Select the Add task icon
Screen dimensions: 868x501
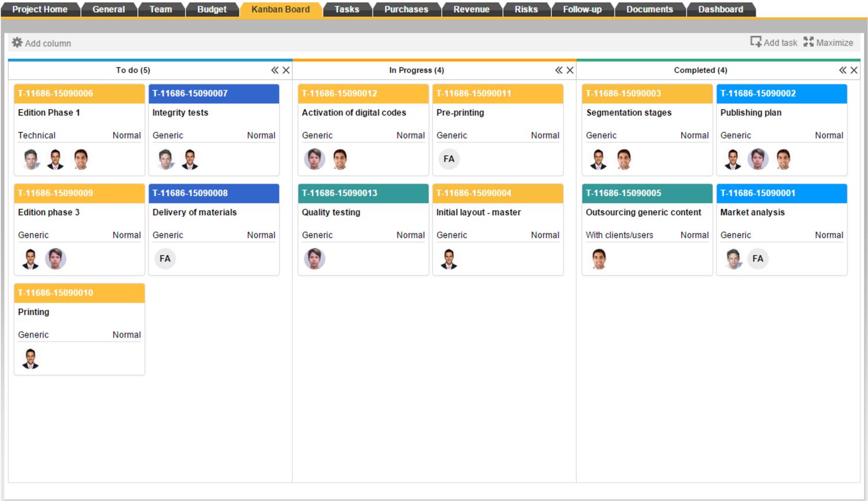pyautogui.click(x=756, y=42)
